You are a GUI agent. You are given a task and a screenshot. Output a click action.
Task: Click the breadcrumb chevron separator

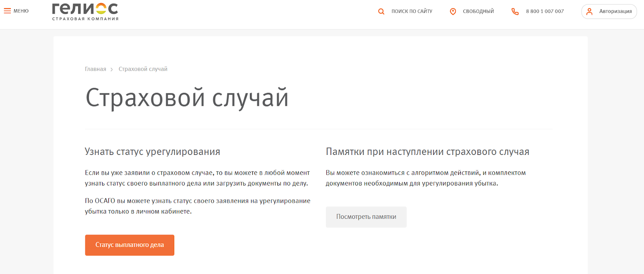(111, 70)
